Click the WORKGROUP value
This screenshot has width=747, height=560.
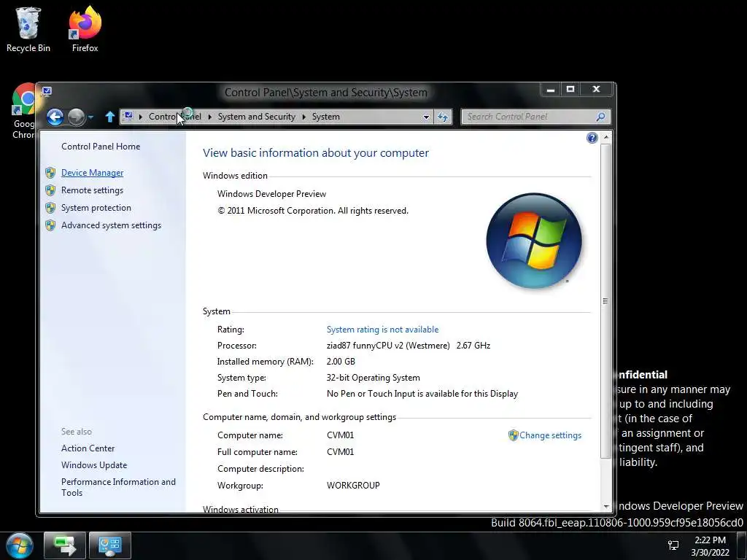click(x=353, y=486)
